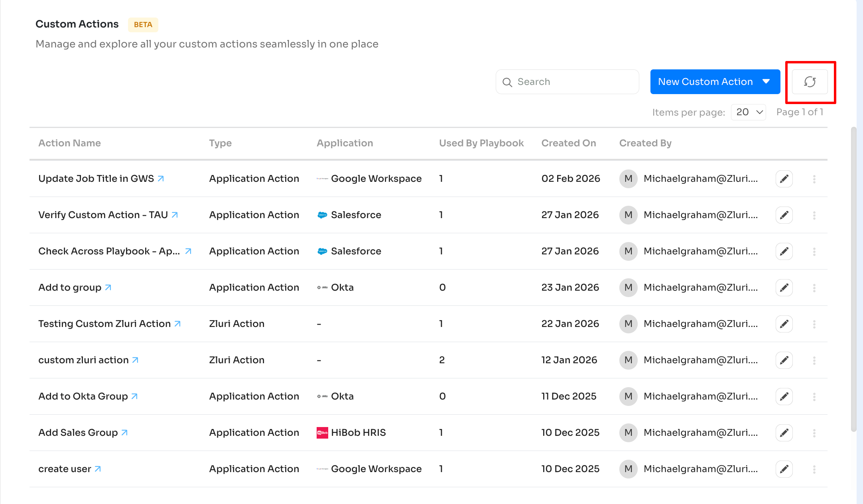Image resolution: width=863 pixels, height=504 pixels.
Task: Expand the New Custom Action dropdown arrow
Action: click(x=766, y=82)
